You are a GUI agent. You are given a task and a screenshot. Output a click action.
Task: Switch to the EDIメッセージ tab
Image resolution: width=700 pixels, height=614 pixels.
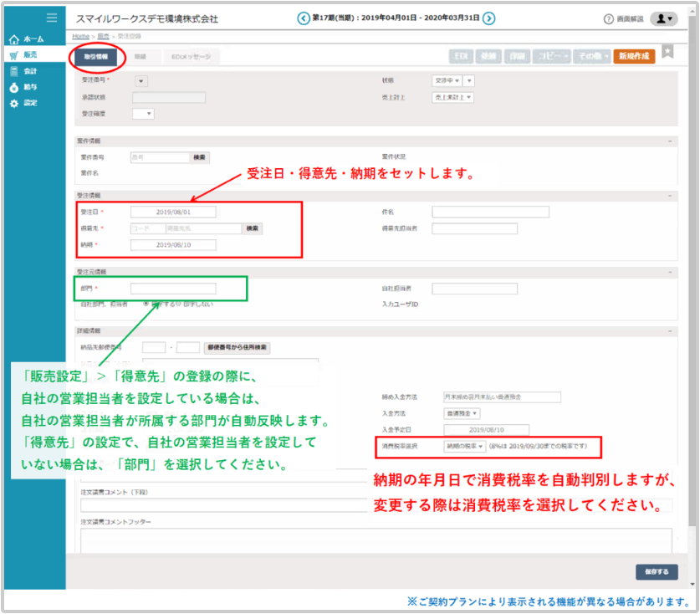pyautogui.click(x=191, y=57)
